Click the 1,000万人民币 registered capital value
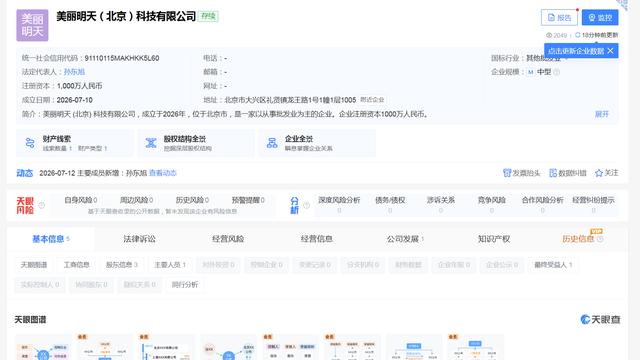Viewport: 640px width, 360px height. click(80, 86)
